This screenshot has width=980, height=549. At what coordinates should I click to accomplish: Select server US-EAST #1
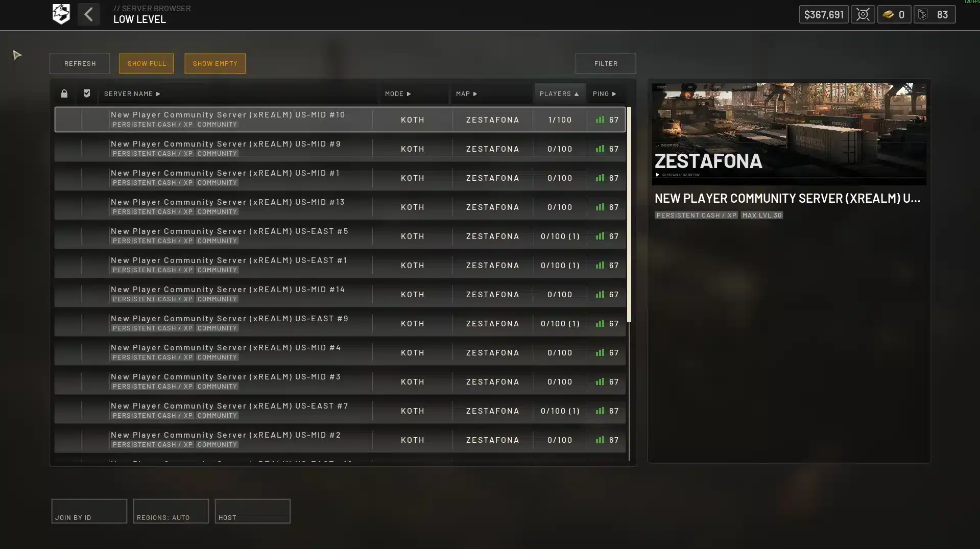[x=340, y=265]
